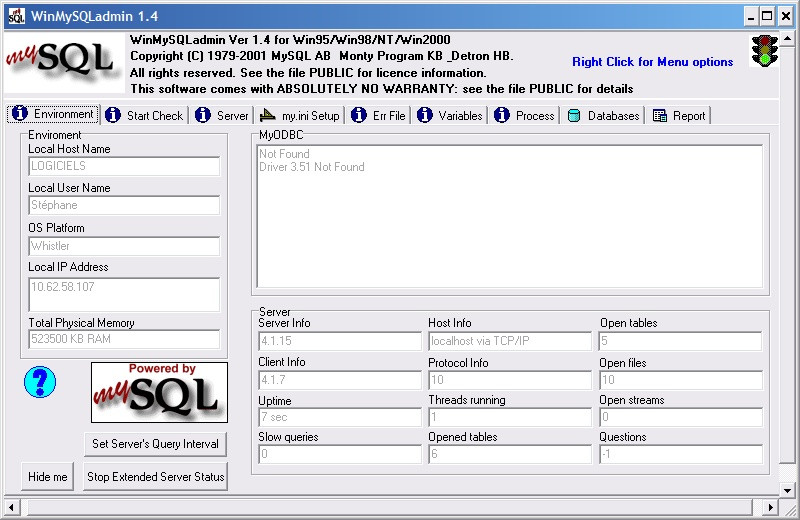Switch to the Server tab
The height and width of the screenshot is (520, 800).
click(x=222, y=116)
